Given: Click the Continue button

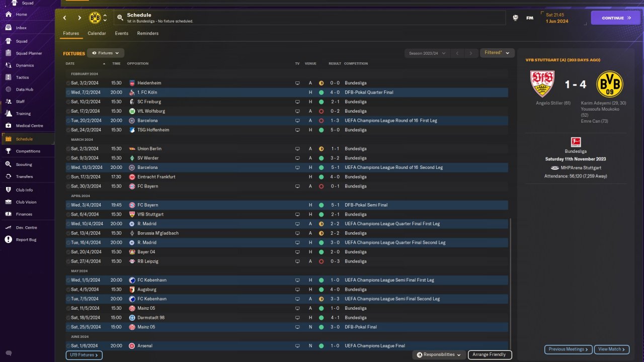Looking at the screenshot, I should tap(616, 18).
